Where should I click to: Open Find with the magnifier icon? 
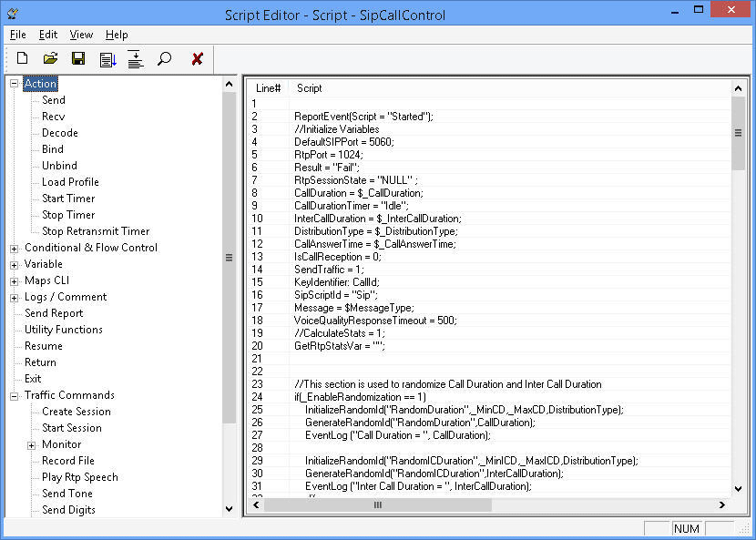165,59
